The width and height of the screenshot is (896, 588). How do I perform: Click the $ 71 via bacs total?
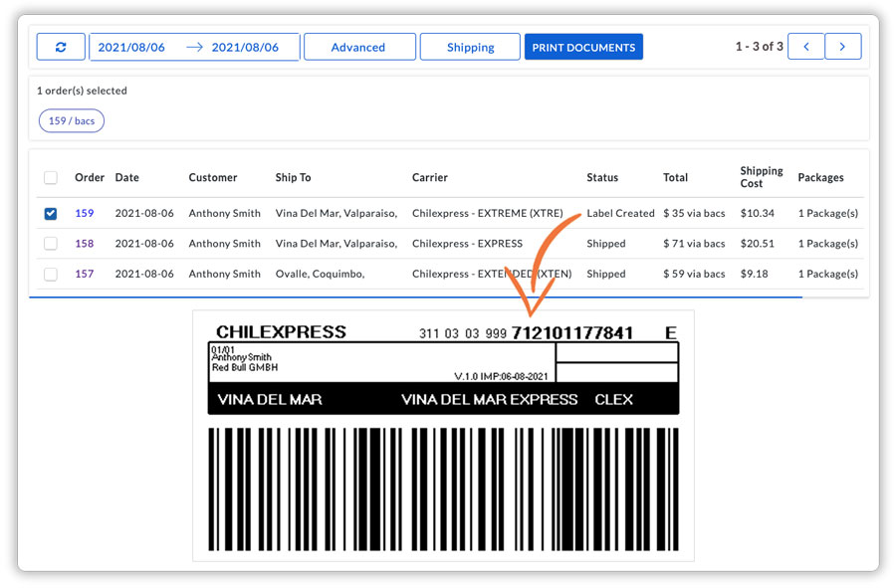pos(694,243)
